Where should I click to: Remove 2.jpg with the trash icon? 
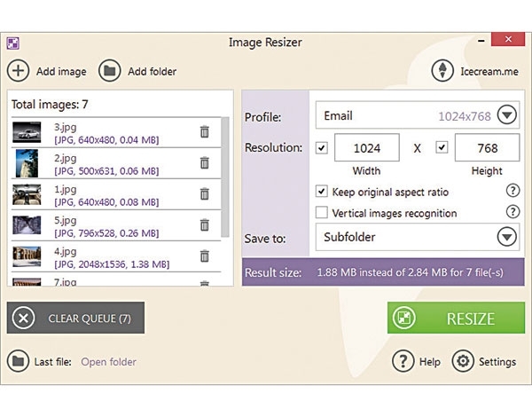point(205,163)
